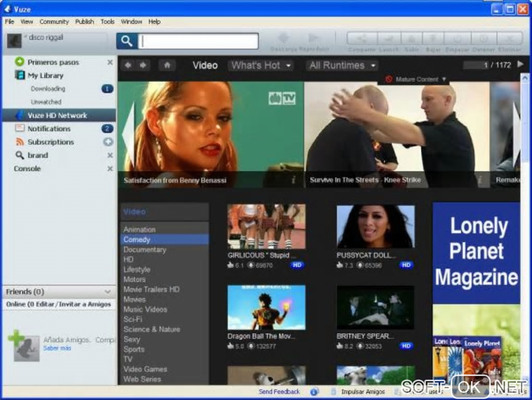
Task: Click the Reproducir play icon
Action: tap(313, 38)
